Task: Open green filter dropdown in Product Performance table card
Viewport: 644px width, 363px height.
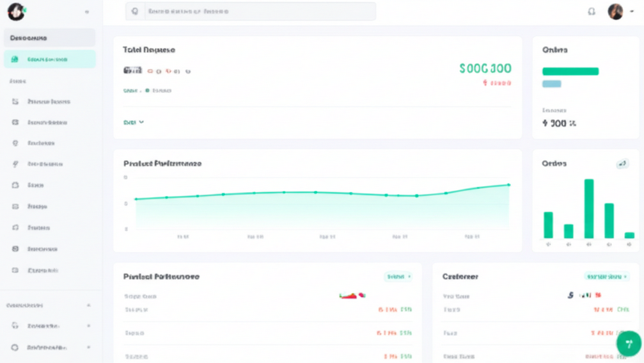Action: (398, 277)
